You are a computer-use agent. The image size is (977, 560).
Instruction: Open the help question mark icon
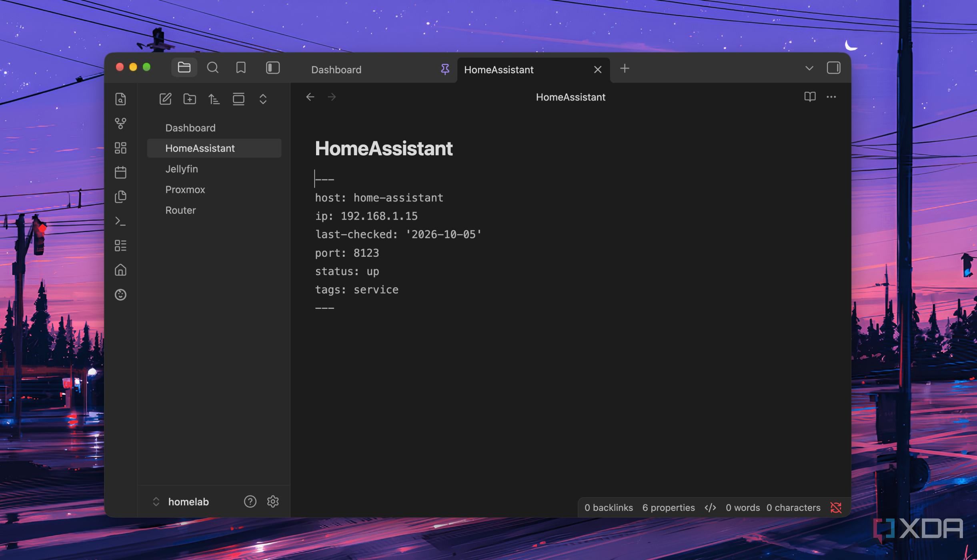pos(250,502)
